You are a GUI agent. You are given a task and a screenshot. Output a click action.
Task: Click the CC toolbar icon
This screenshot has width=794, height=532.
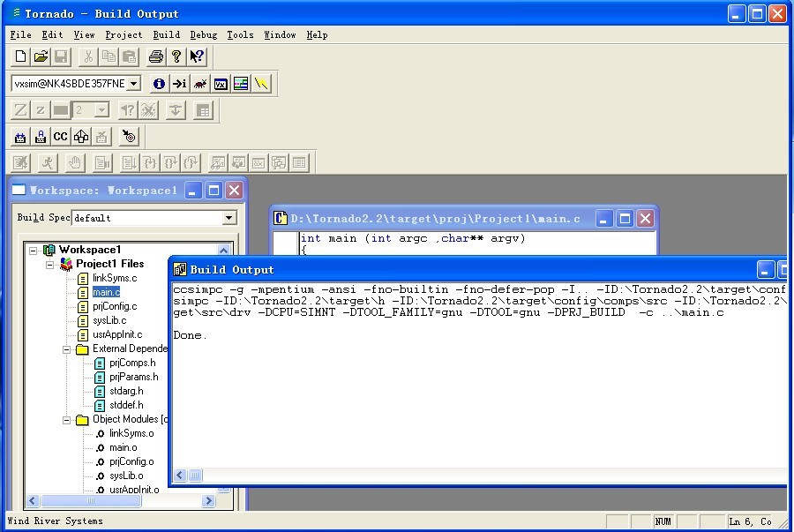(x=60, y=136)
